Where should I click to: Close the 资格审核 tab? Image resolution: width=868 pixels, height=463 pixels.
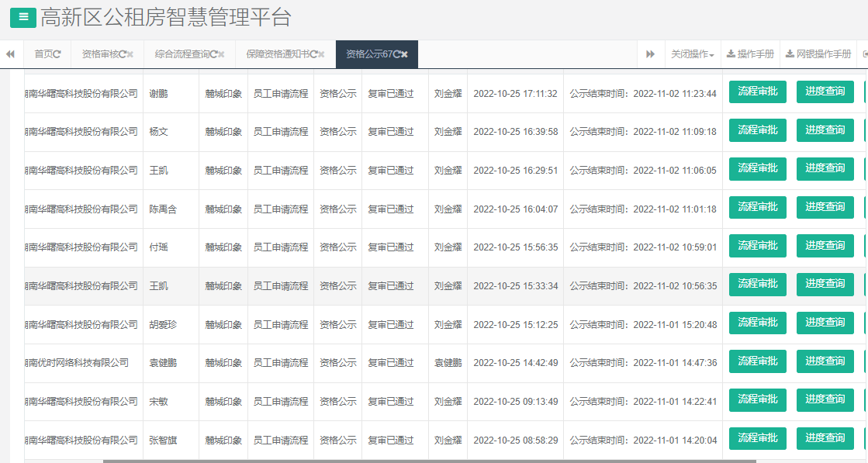(x=131, y=55)
